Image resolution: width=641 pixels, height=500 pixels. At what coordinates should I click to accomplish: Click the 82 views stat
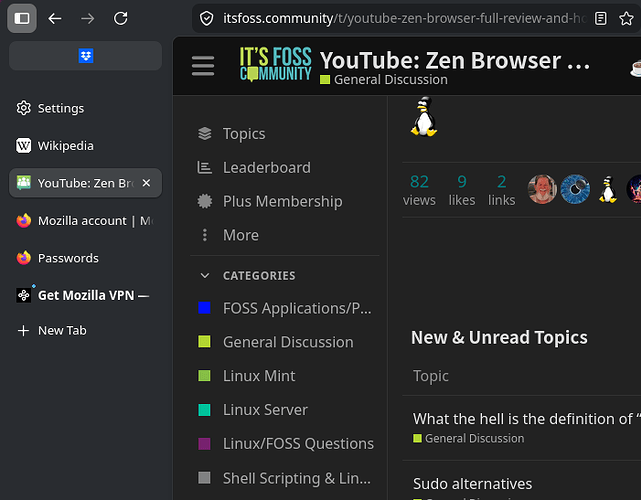coord(419,190)
